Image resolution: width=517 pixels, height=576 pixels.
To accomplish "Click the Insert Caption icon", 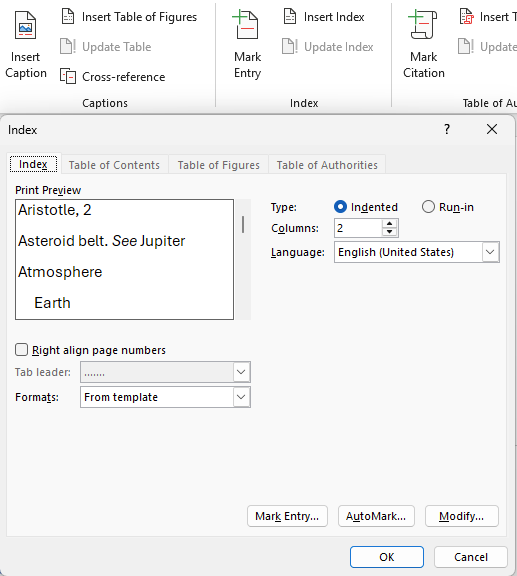I will [25, 25].
